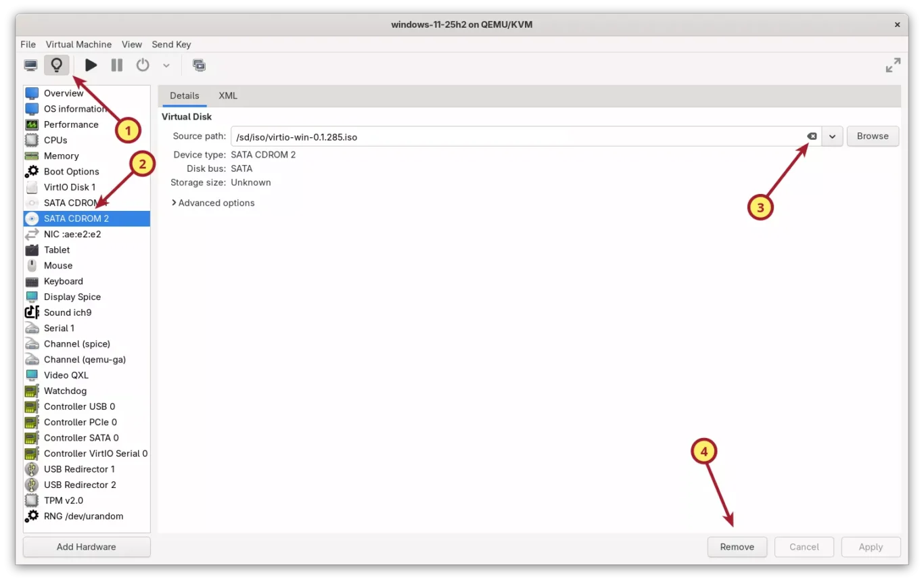This screenshot has height=582, width=924.
Task: Select Controller VirtIO Serial 0
Action: tap(87, 454)
